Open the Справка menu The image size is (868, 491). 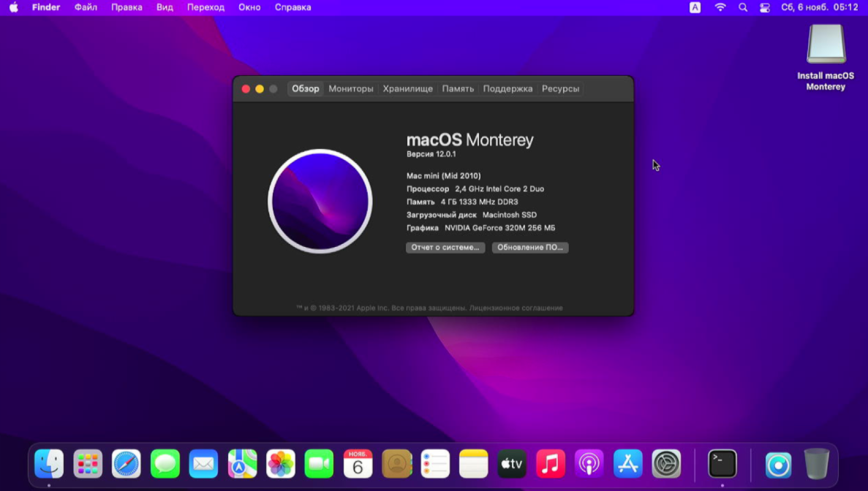293,7
